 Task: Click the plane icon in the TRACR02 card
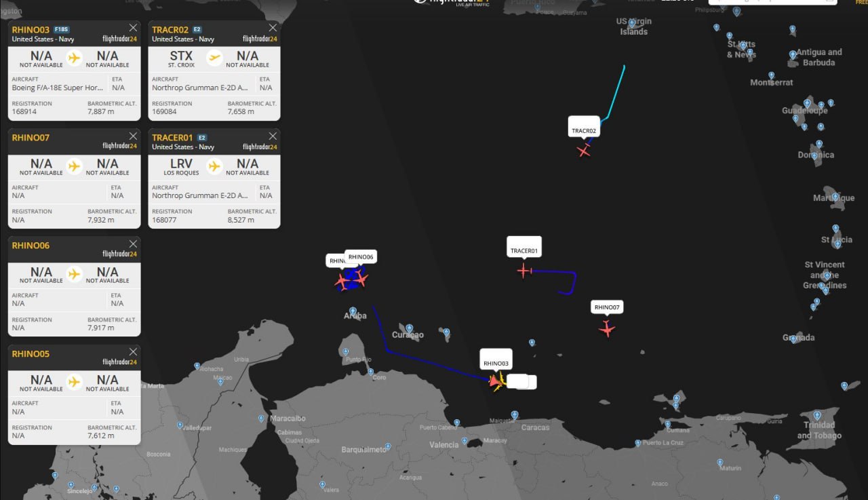pyautogui.click(x=214, y=58)
